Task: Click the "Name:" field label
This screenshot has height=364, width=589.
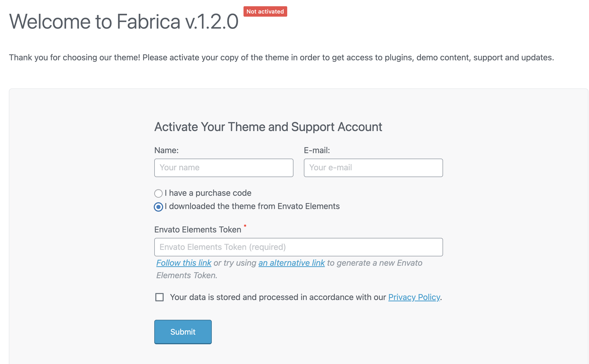Action: pos(166,151)
